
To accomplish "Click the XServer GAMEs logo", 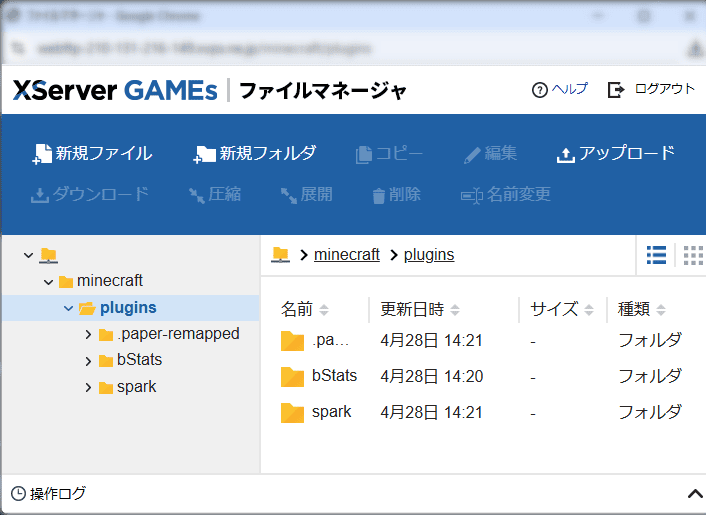I will (115, 90).
